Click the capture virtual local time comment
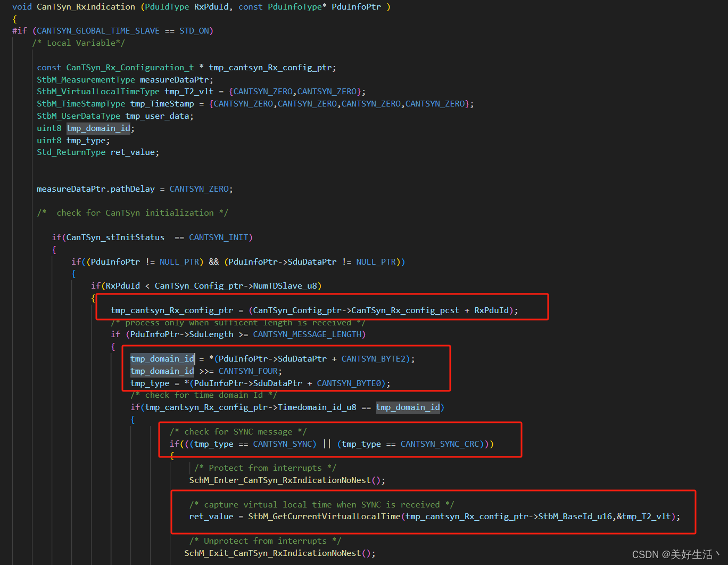 click(322, 504)
